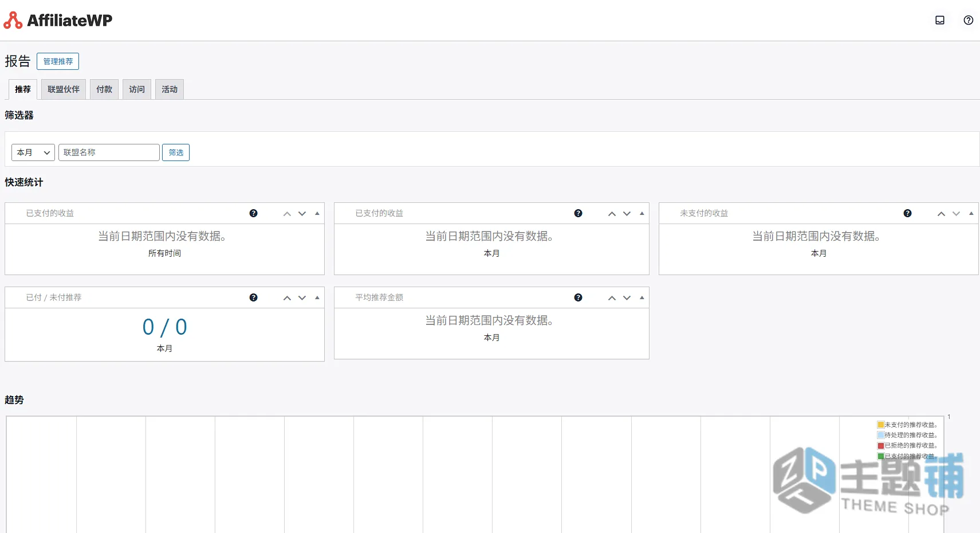Image resolution: width=980 pixels, height=533 pixels.
Task: Move all-time 已支付的收益 card up
Action: (287, 213)
